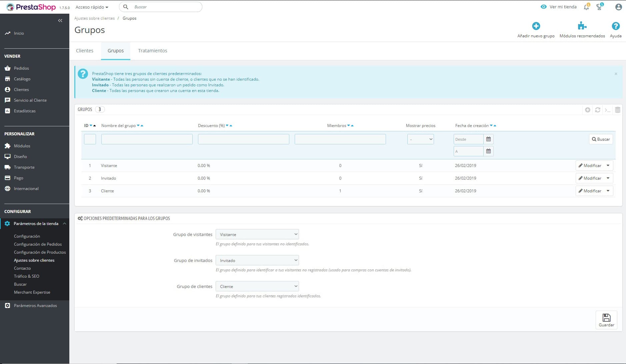Viewport: 626px width, 364px height.
Task: Close the blue information alert box
Action: 616,74
